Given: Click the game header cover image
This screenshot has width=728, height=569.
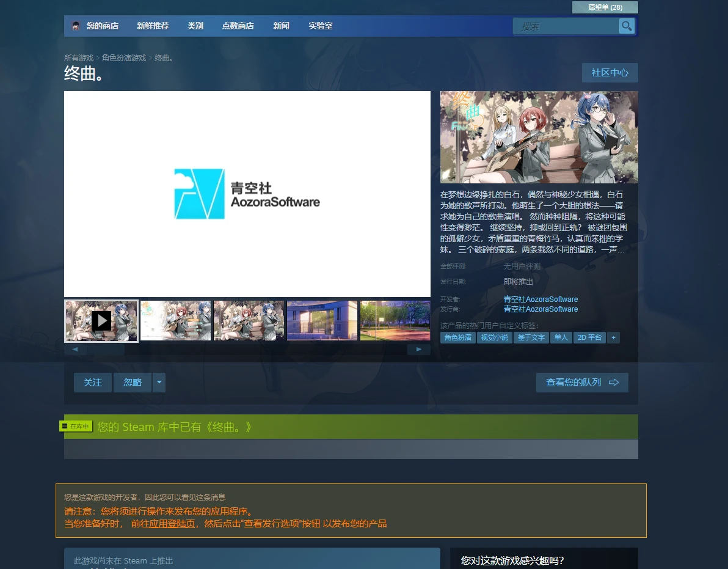Looking at the screenshot, I should click(539, 137).
